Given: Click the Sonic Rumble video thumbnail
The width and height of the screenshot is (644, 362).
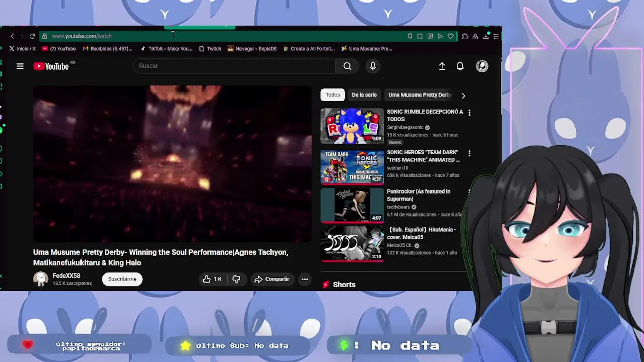Looking at the screenshot, I should (352, 126).
